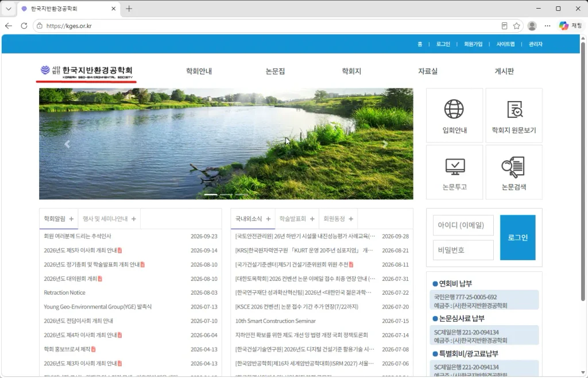Add this page to browser favorites
The height and width of the screenshot is (378, 588).
tap(516, 26)
